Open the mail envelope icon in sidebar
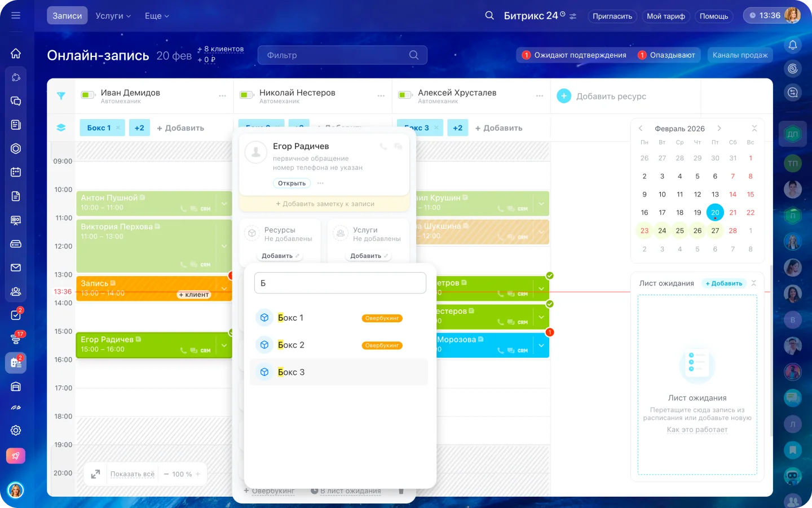812x508 pixels. pyautogui.click(x=16, y=268)
